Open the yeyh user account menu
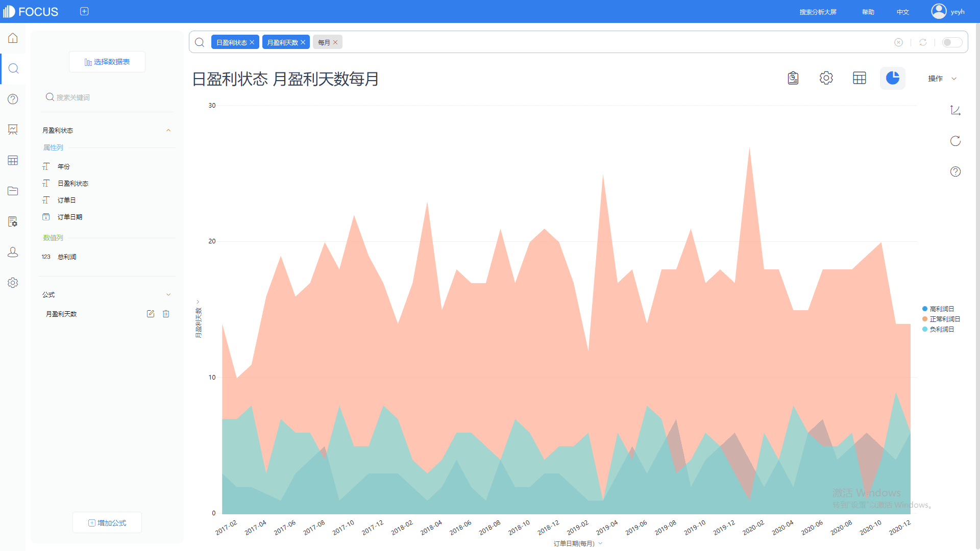 [948, 11]
